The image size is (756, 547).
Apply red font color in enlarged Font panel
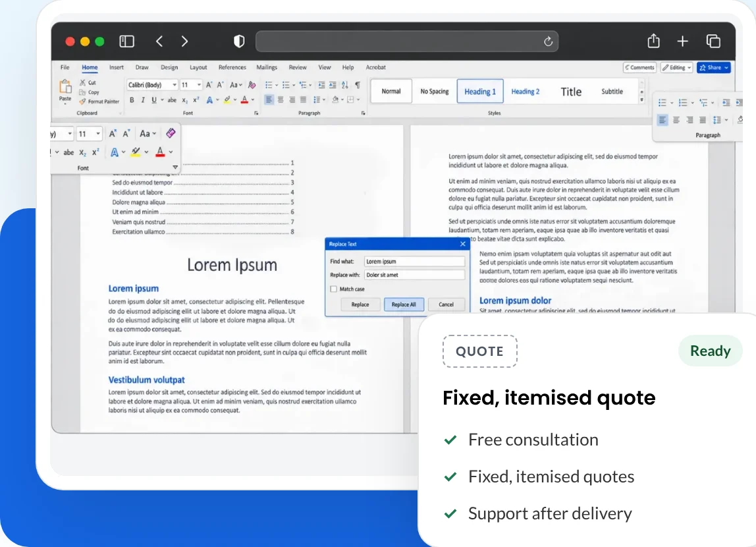coord(160,152)
